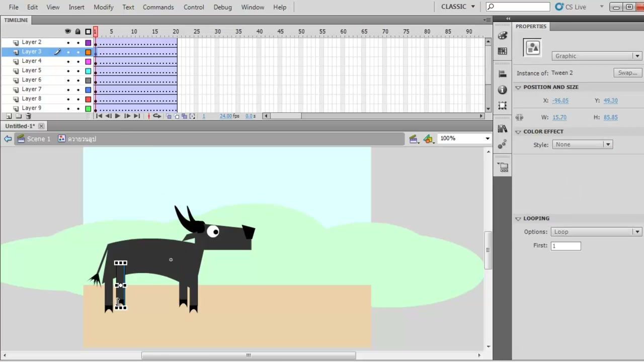Click the Swap... button
The width and height of the screenshot is (644, 362).
pos(627,73)
